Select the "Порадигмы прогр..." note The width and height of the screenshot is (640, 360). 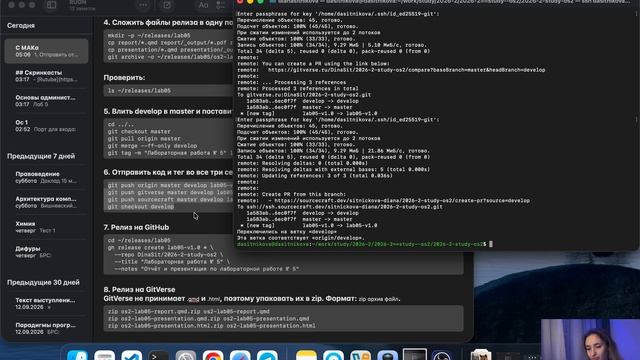tap(47, 328)
